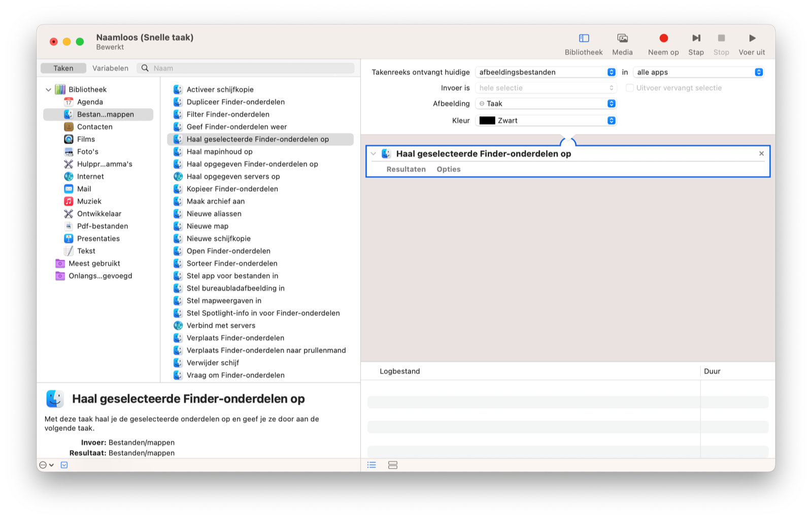Click the Finder icon in workflow action header
The image size is (812, 520).
(x=386, y=154)
